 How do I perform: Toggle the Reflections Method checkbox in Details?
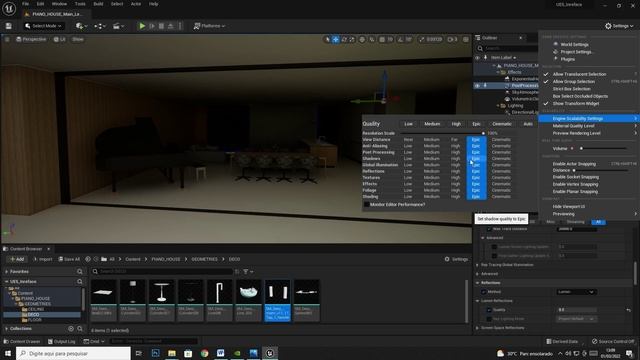pyautogui.click(x=484, y=292)
